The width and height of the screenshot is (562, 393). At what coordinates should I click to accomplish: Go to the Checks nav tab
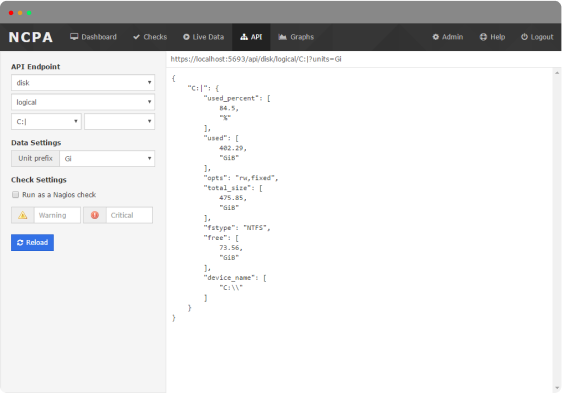coord(150,37)
